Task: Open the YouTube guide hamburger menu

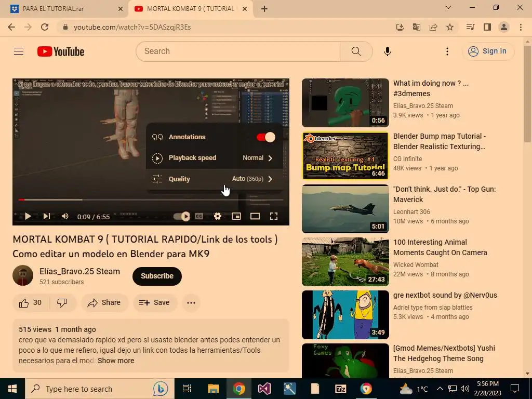Action: point(19,51)
